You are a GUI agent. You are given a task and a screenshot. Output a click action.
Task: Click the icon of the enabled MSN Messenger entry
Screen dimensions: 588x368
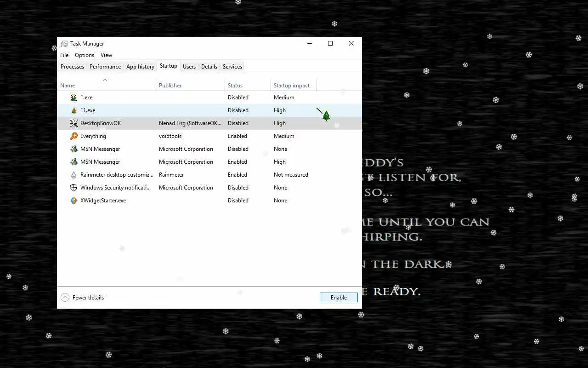coord(73,162)
